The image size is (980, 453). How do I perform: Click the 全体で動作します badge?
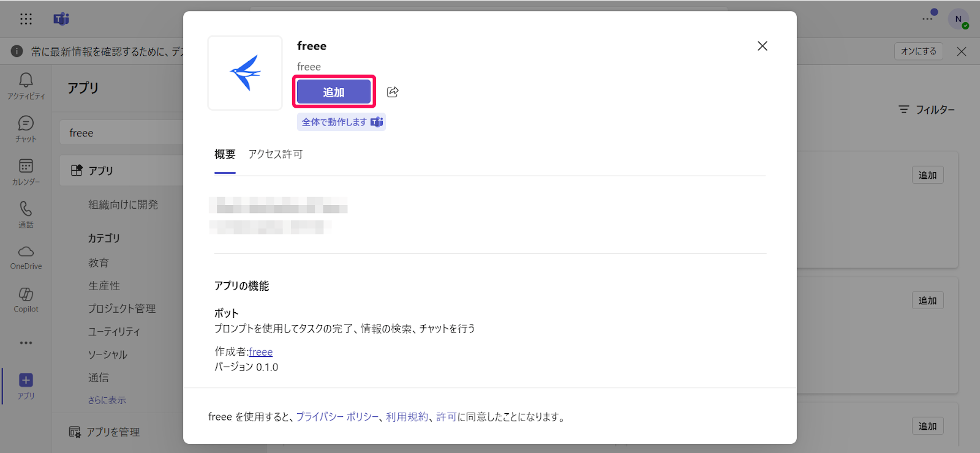pyautogui.click(x=341, y=122)
